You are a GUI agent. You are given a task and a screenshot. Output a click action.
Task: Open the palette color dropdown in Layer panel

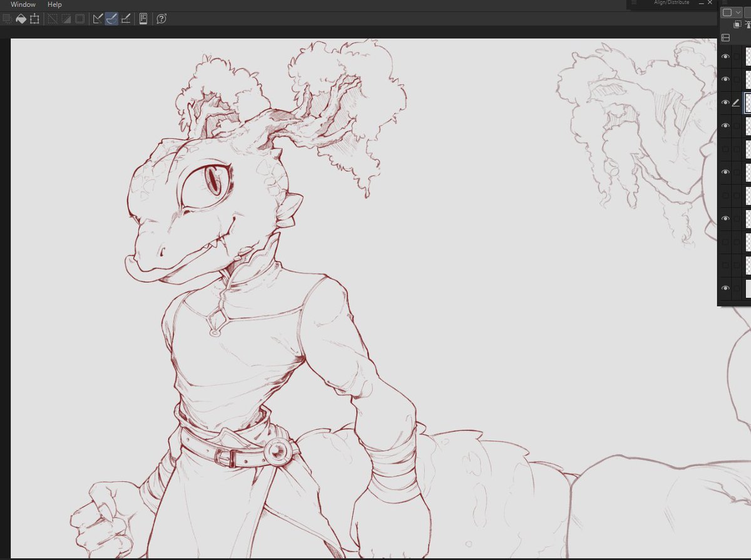[x=730, y=13]
